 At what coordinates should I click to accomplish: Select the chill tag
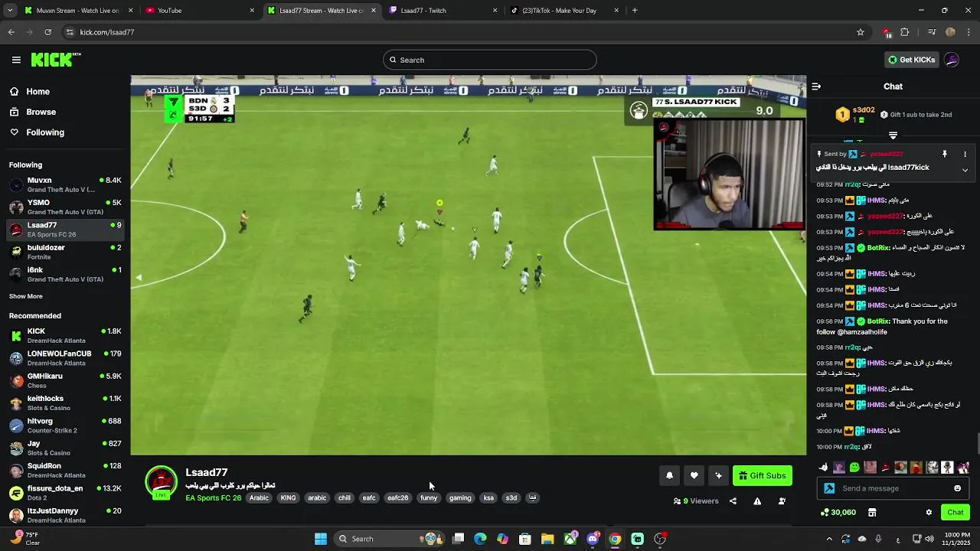345,498
